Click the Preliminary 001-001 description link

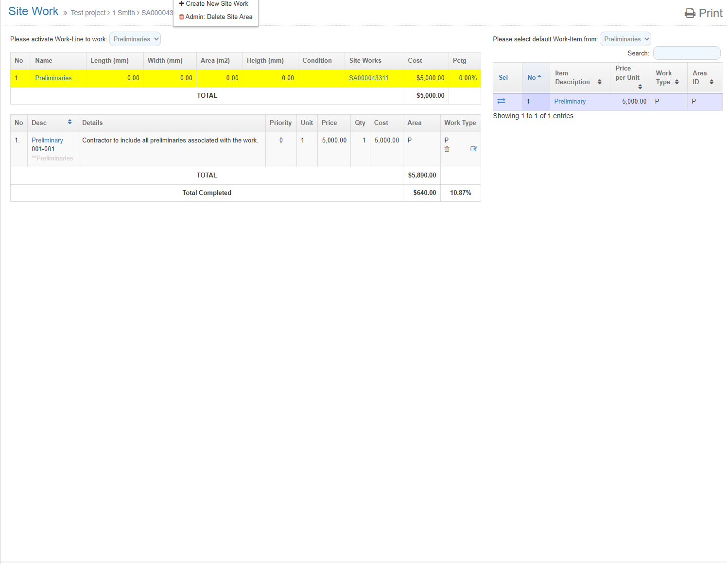click(x=47, y=140)
